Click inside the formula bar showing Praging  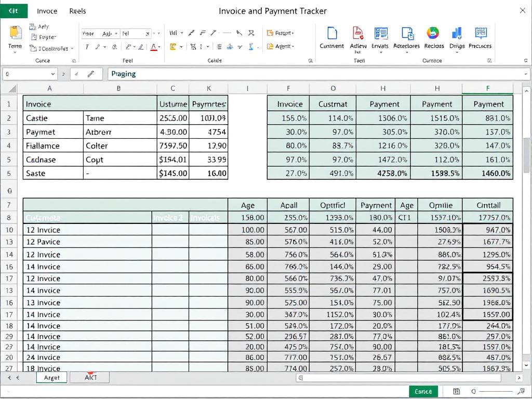pos(208,74)
